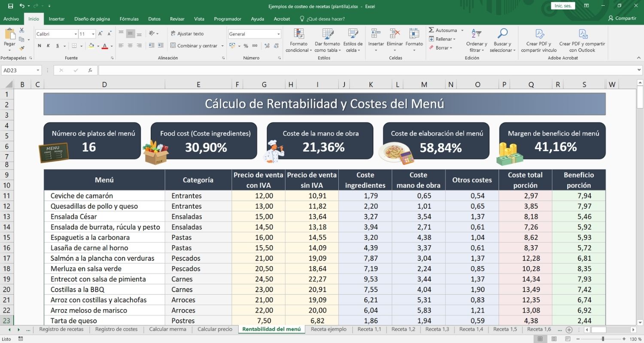
Task: Click the Compartir button
Action: point(622,18)
